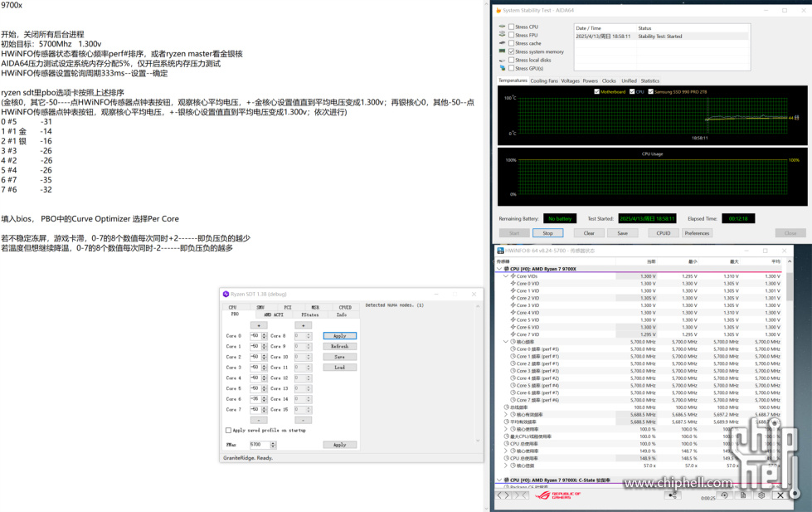Uncheck Stress system memory in AIDA64
This screenshot has height=512, width=812.
coord(511,51)
